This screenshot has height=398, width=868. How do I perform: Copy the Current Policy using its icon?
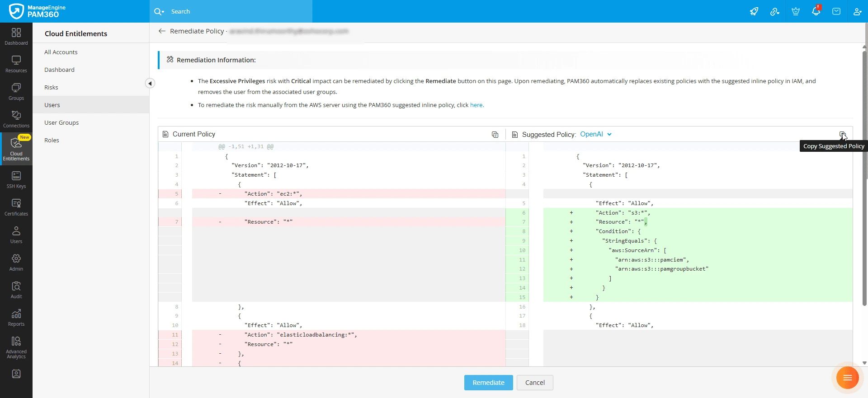[x=495, y=135]
